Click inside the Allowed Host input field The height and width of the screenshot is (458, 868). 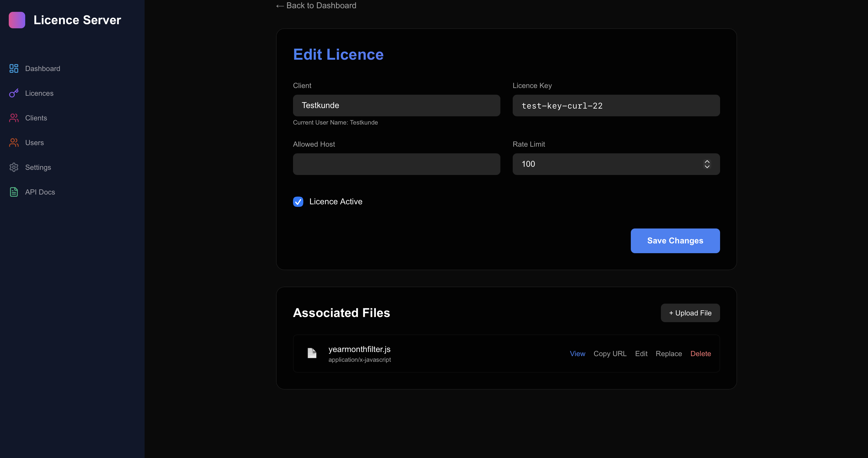coord(396,164)
